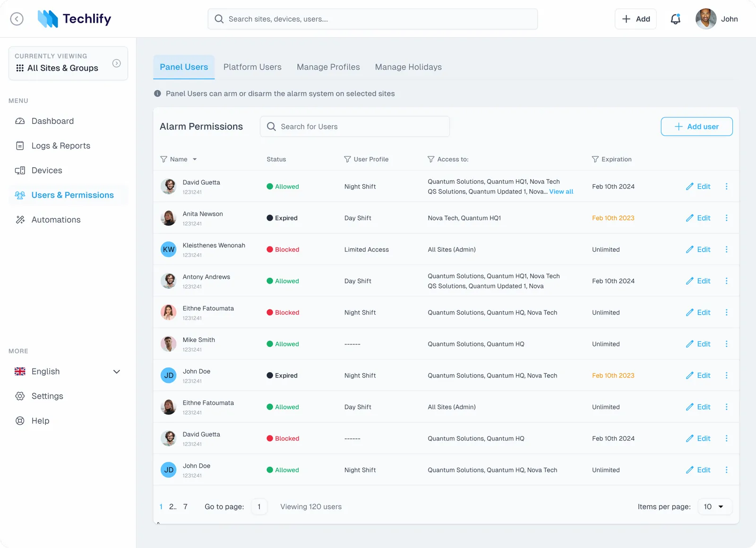
Task: Open more options for Antony Andrews row
Action: [727, 281]
